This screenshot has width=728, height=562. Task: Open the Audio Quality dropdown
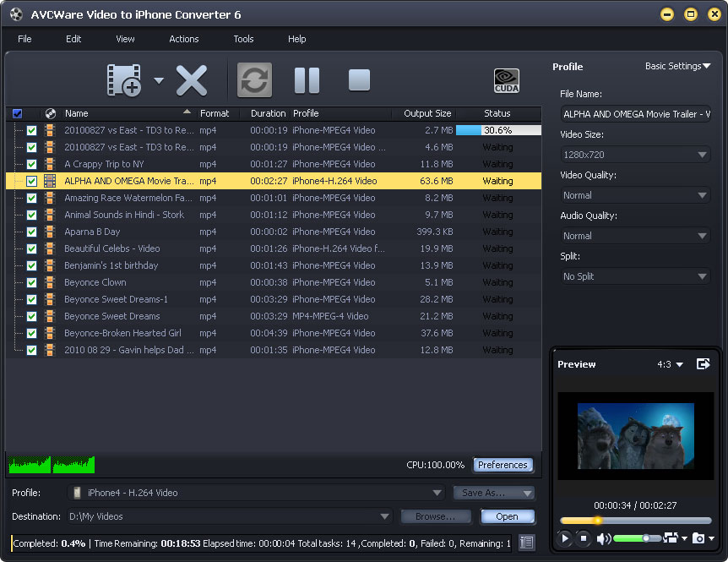(x=635, y=236)
